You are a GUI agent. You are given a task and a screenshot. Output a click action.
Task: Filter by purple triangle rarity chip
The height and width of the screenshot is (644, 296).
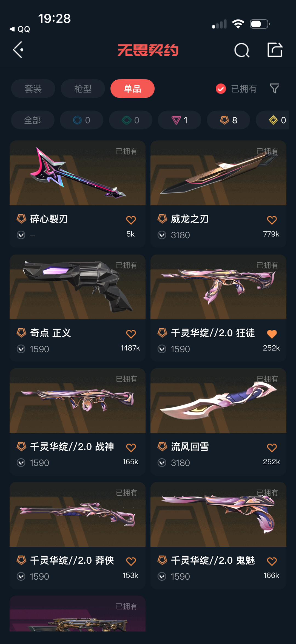[x=180, y=120]
